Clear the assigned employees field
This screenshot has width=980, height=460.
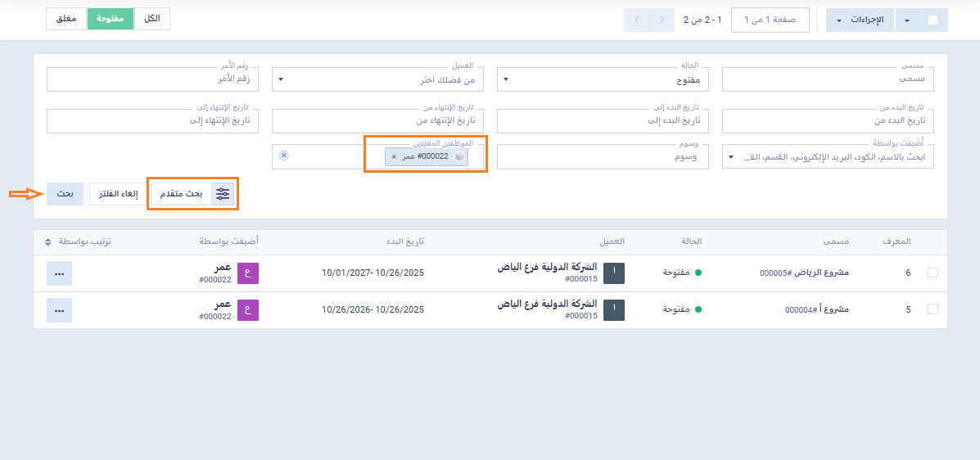tap(283, 156)
